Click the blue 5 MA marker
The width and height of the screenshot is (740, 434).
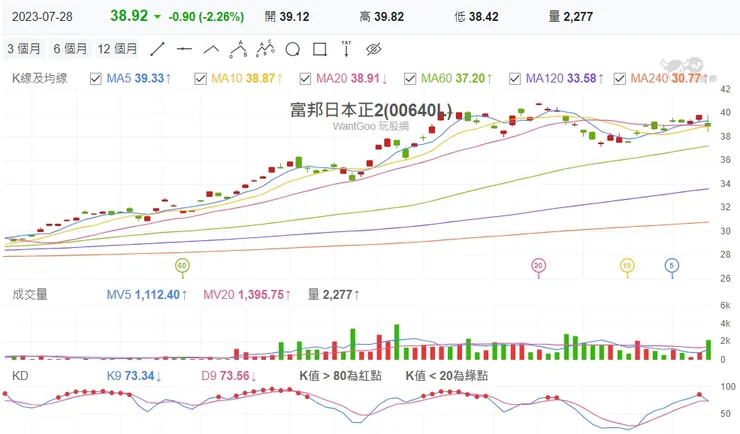tap(672, 266)
